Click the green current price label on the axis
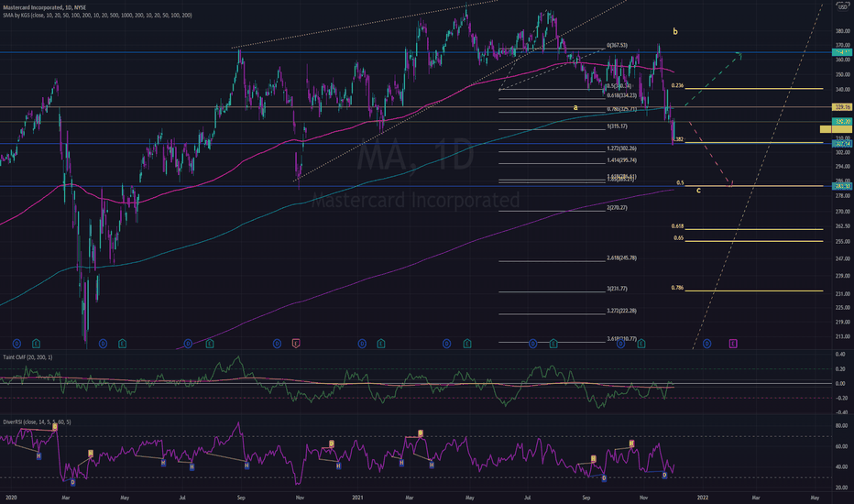The image size is (854, 504). point(842,122)
